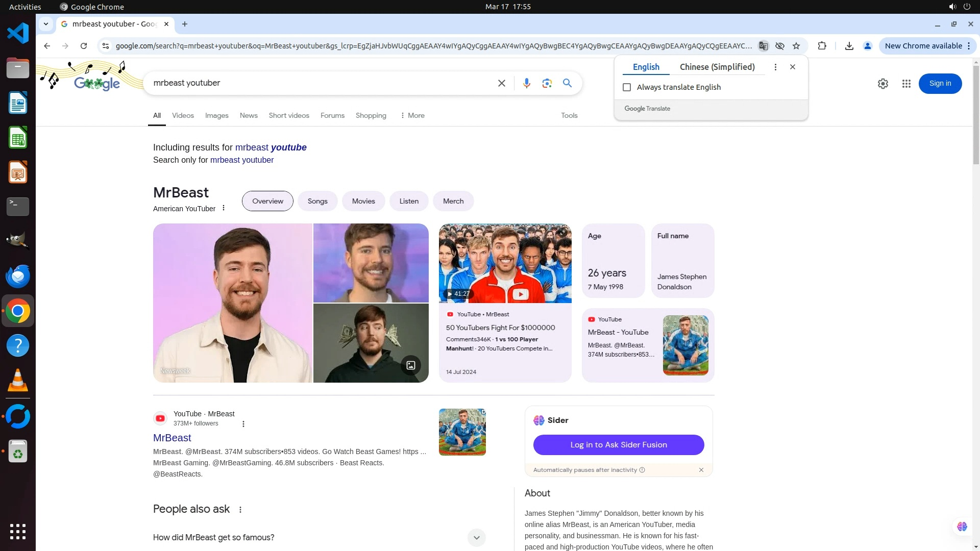Open Google Lens image search
Viewport: 980px width, 551px height.
point(547,83)
